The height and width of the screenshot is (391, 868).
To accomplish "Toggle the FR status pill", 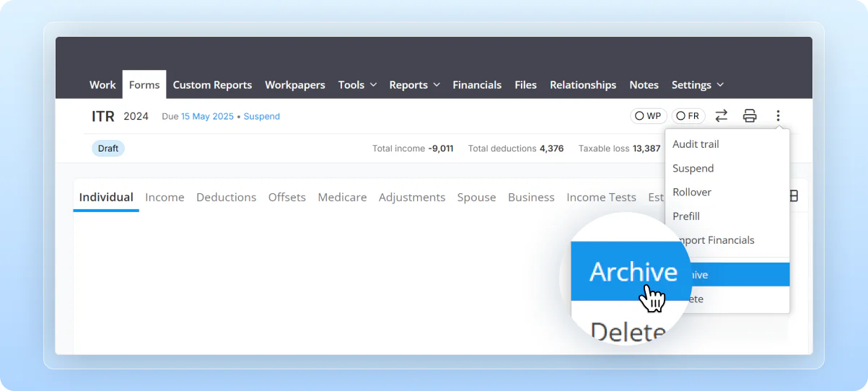I will pos(688,116).
